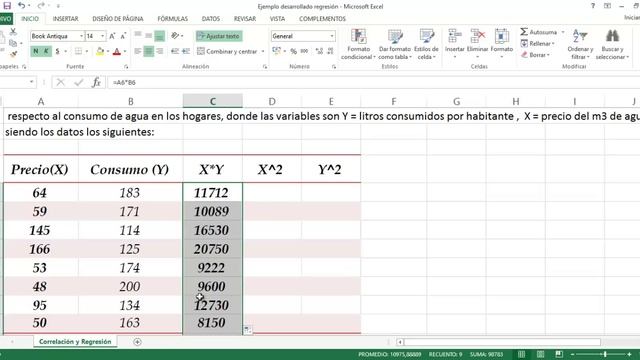Apply thousands separator style (000)

coord(304,51)
